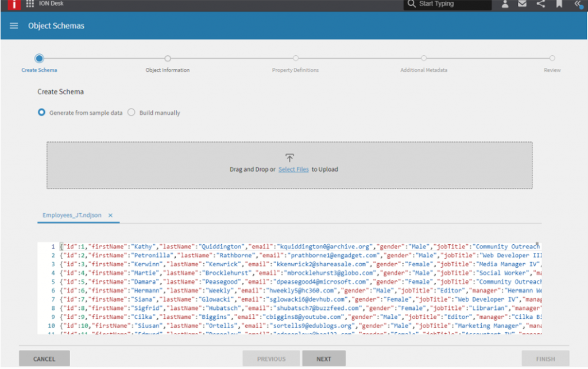
Task: Select Build manually radio button
Action: (x=131, y=113)
